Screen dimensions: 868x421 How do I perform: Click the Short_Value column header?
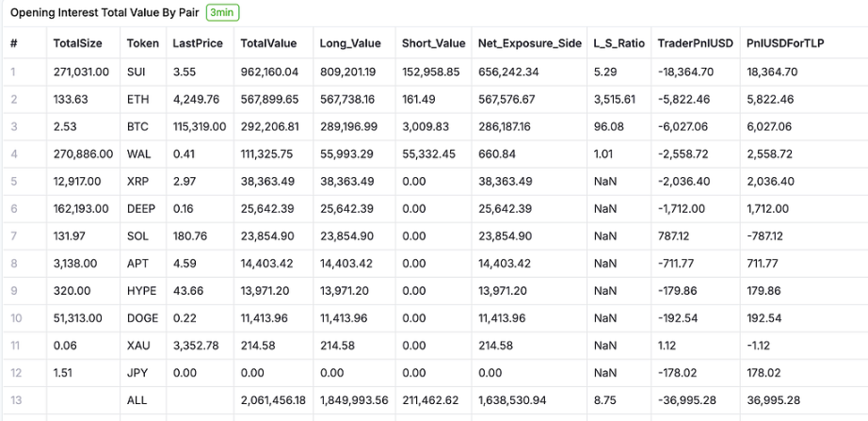pos(433,44)
